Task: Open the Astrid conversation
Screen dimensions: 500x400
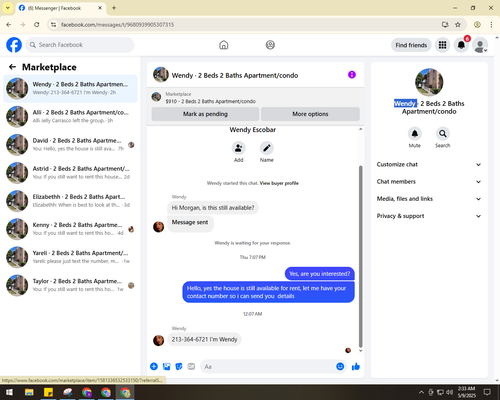Action: pyautogui.click(x=70, y=173)
